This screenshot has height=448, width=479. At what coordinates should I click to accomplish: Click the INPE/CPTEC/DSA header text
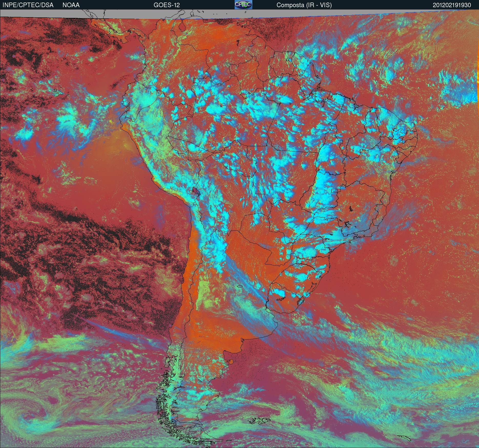coord(28,5)
